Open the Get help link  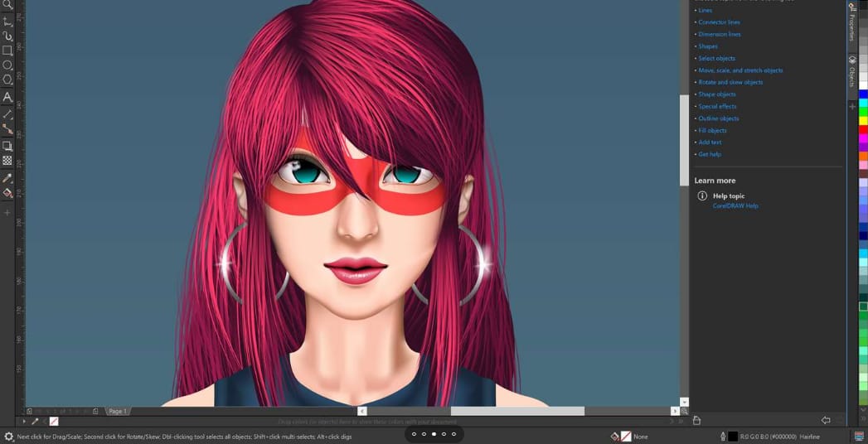[710, 154]
